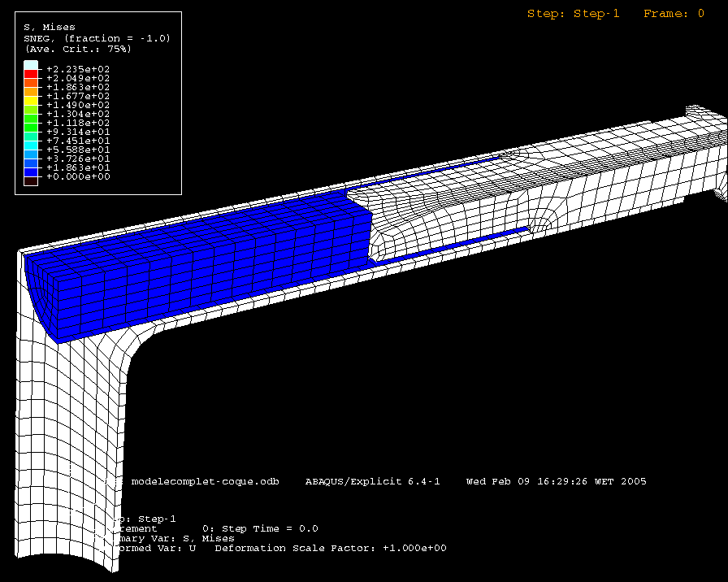This screenshot has height=582, width=728.
Task: Select the 'SNEG, (fraction = -1.0)' legend line
Action: 97,38
